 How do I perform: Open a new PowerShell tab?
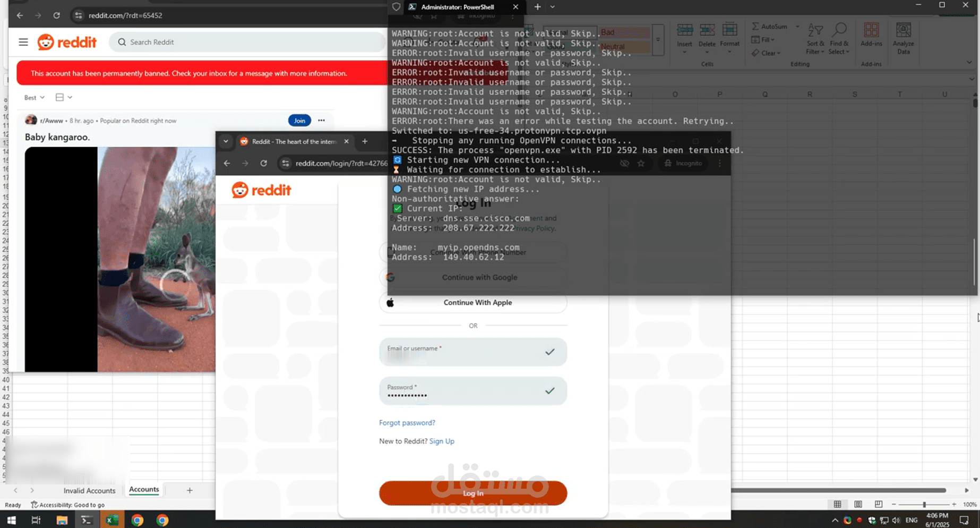coord(537,7)
